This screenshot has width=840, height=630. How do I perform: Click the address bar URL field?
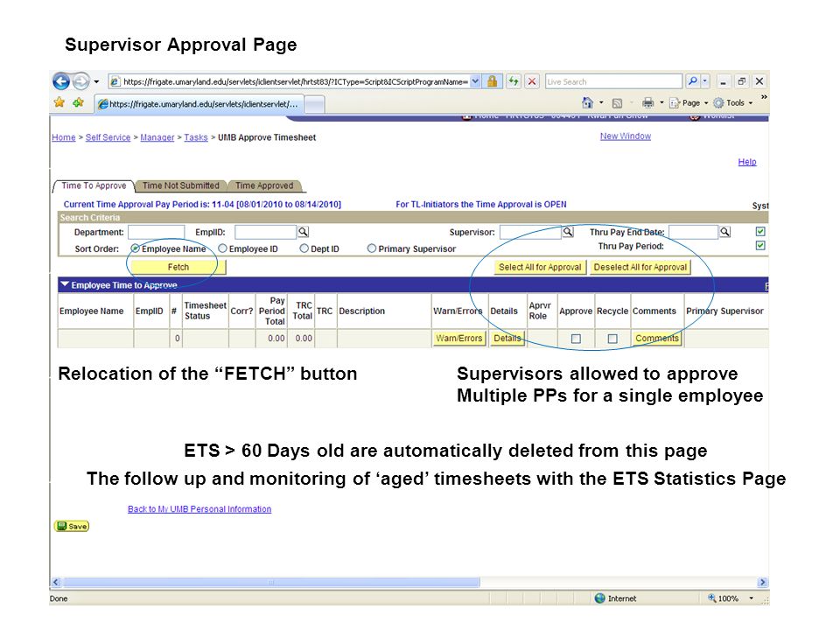tap(295, 81)
